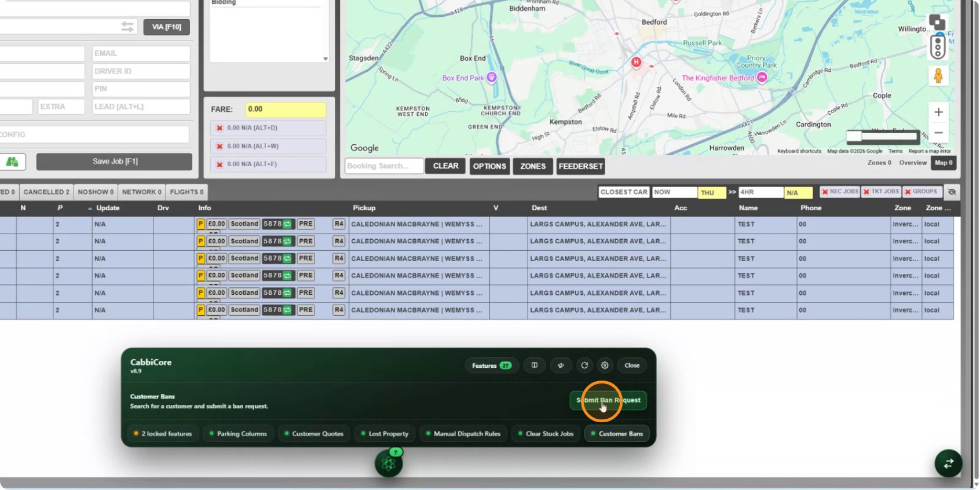Click the CLOSEST CAR filter box
Viewport: 980px width, 490px height.
click(624, 192)
